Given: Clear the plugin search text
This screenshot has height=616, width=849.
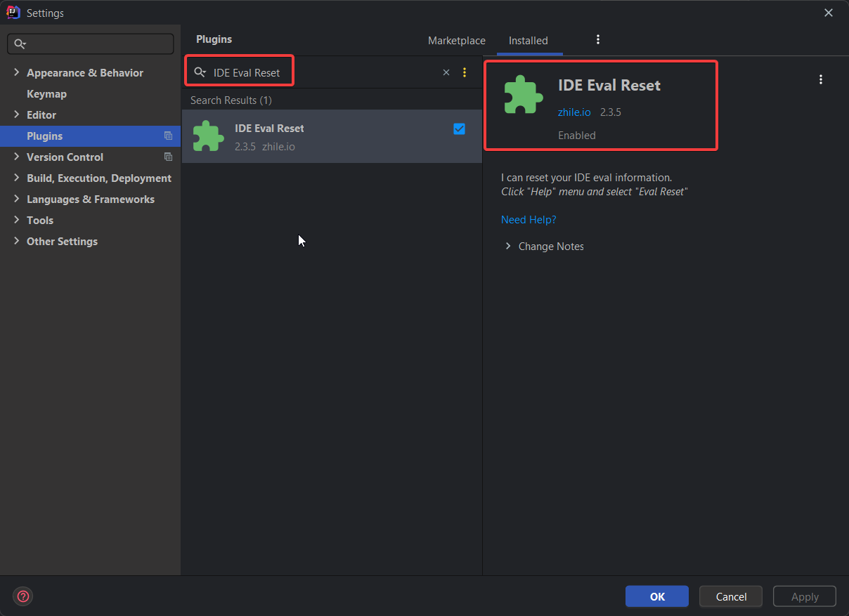Looking at the screenshot, I should (x=446, y=72).
